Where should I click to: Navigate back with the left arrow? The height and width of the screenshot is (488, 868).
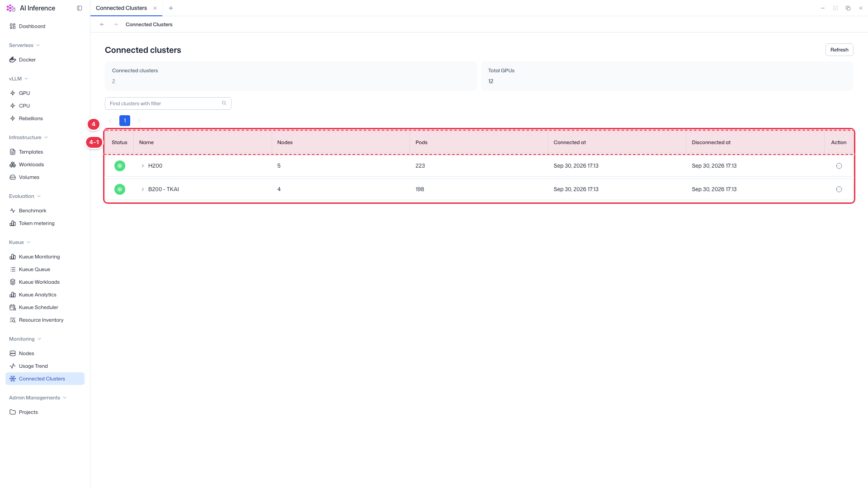(x=102, y=24)
